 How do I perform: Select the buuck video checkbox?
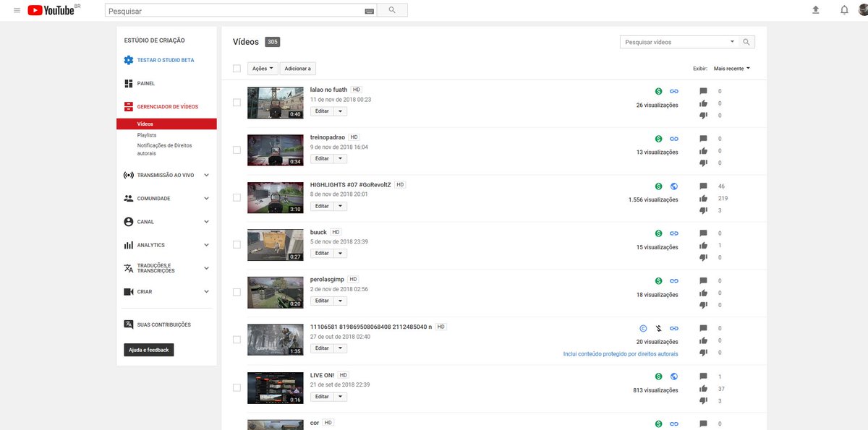[237, 244]
